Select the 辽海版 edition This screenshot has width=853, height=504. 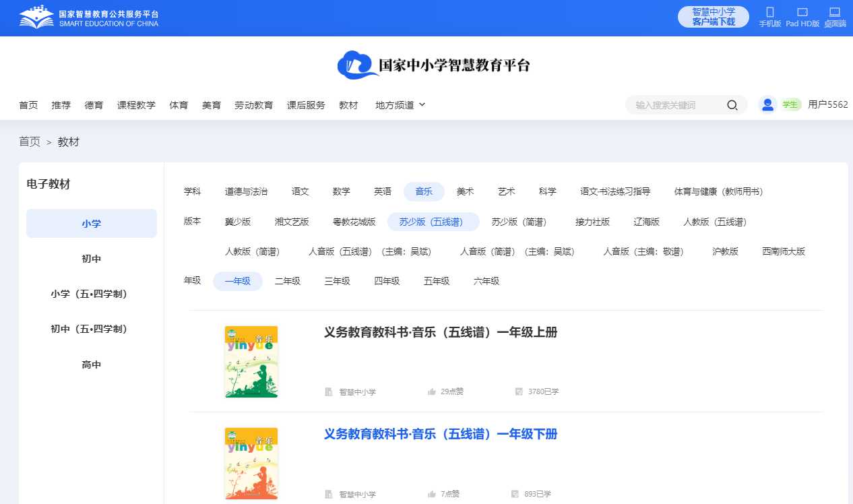[x=647, y=222]
